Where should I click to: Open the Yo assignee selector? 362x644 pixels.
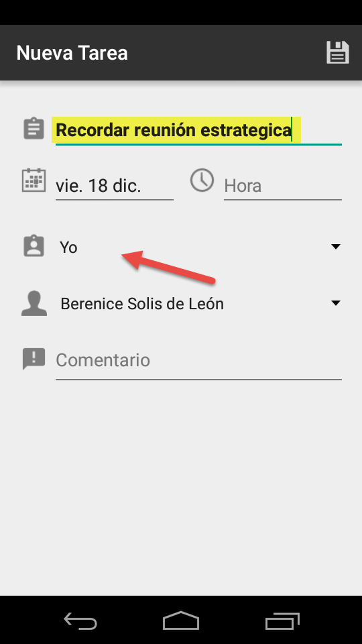pyautogui.click(x=198, y=247)
